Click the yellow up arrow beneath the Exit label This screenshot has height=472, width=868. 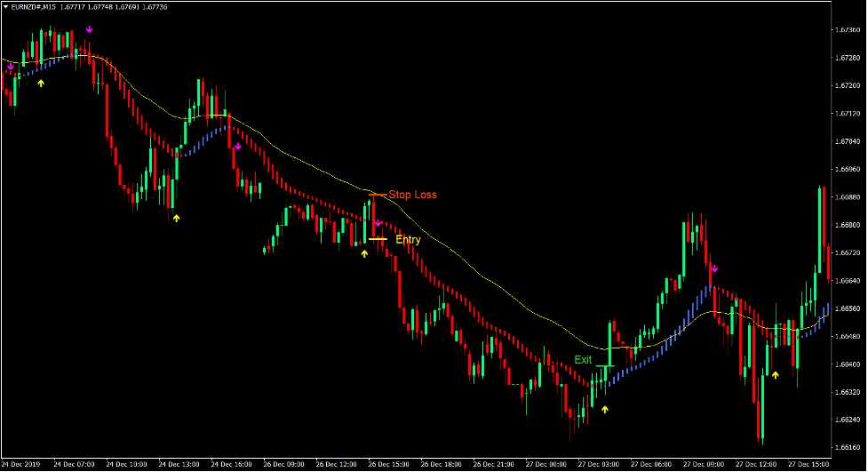(605, 410)
